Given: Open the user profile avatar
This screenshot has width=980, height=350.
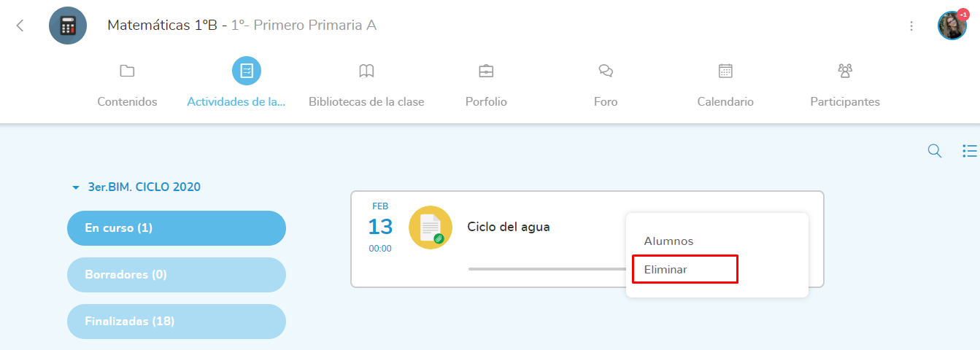Looking at the screenshot, I should point(952,26).
